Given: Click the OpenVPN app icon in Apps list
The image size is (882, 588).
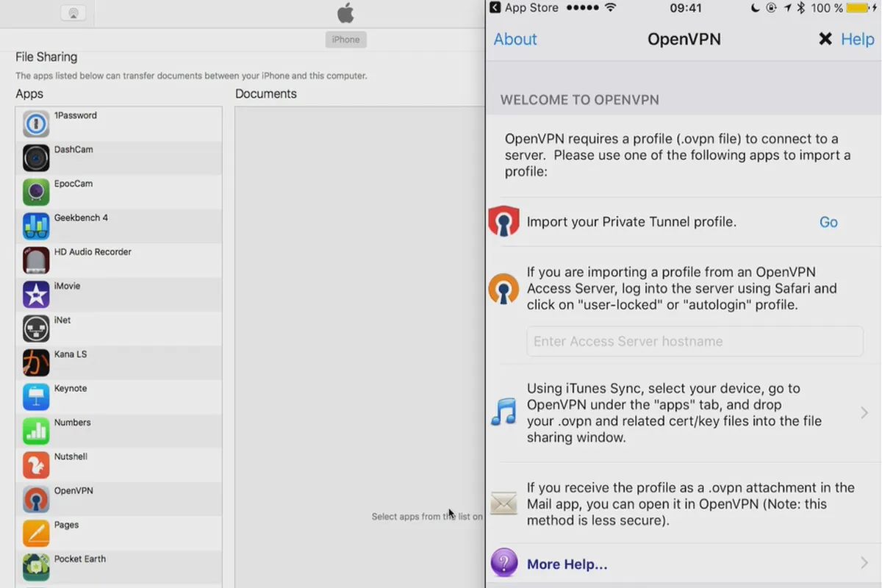Looking at the screenshot, I should pyautogui.click(x=36, y=500).
